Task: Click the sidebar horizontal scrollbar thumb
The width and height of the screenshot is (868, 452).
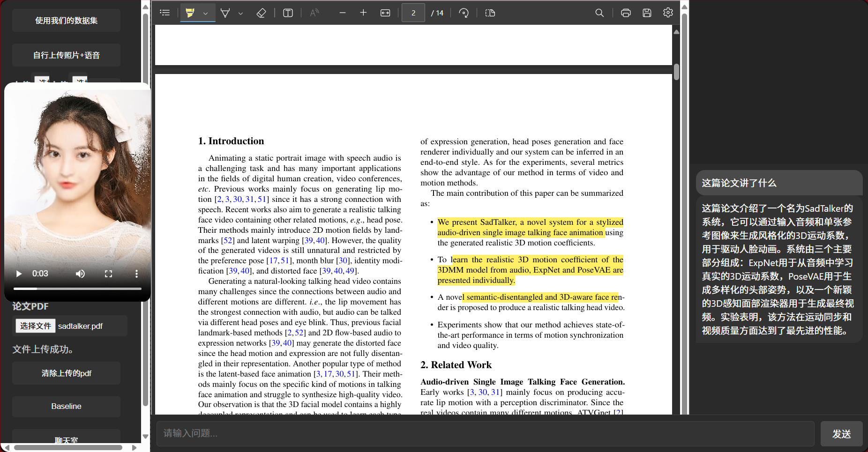Action: click(x=68, y=447)
